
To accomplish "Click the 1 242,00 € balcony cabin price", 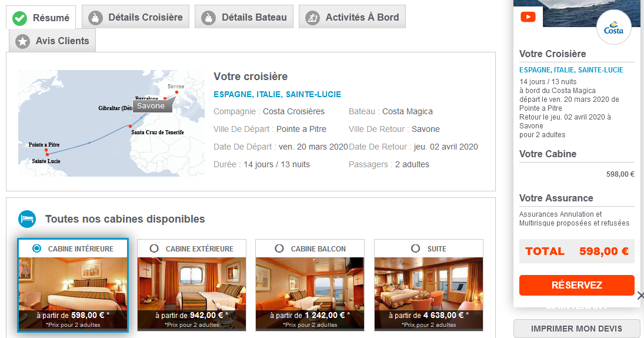I will click(x=325, y=316).
